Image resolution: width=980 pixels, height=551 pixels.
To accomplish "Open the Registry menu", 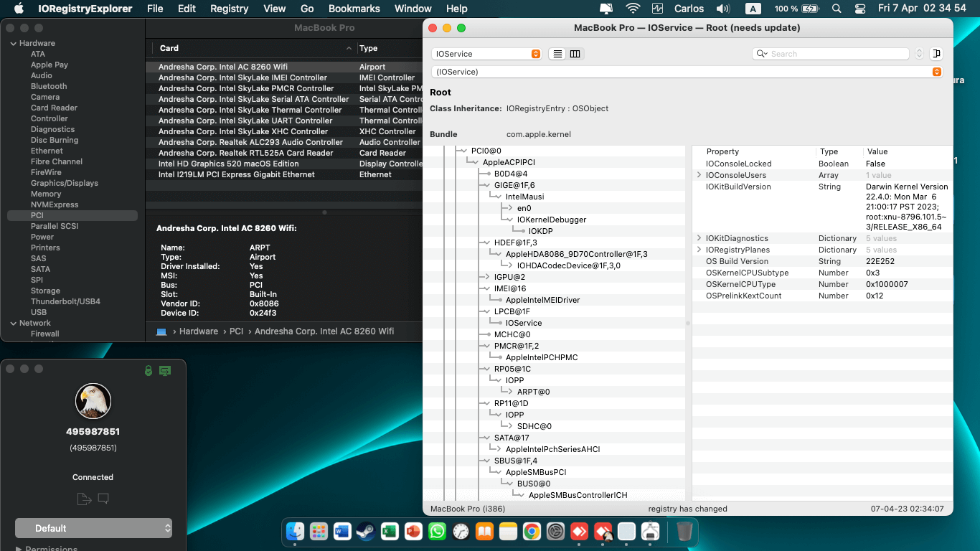I will [x=230, y=9].
